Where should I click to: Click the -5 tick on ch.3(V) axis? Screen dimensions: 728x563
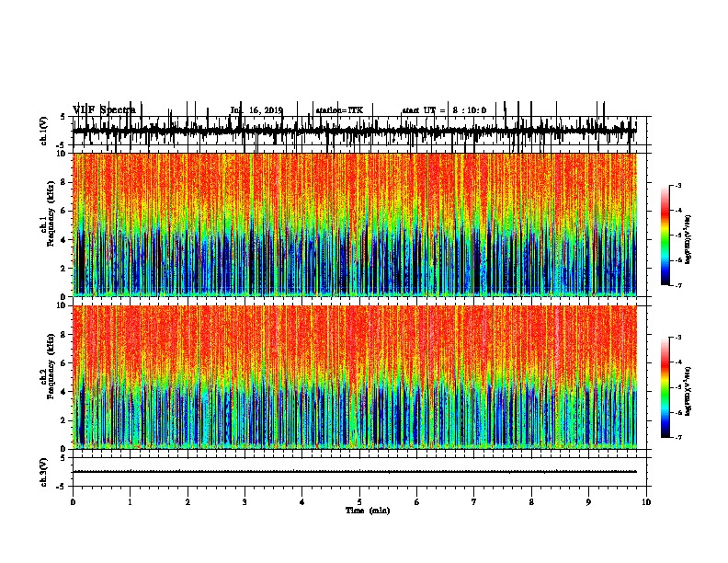point(62,487)
